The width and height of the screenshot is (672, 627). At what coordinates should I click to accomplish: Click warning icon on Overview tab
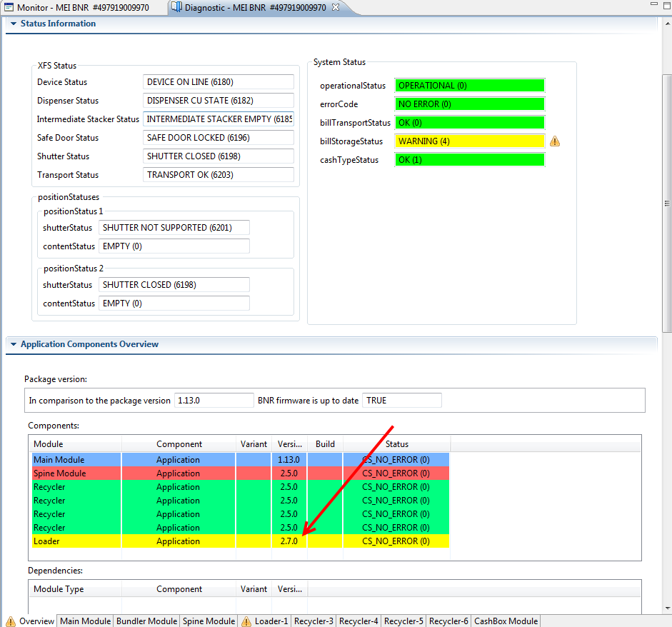11,621
